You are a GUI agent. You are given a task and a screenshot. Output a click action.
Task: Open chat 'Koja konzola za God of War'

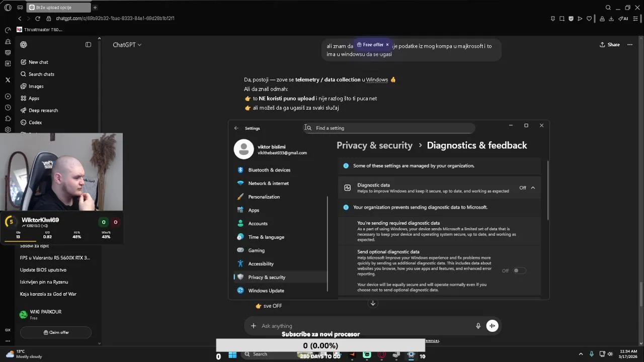(48, 294)
